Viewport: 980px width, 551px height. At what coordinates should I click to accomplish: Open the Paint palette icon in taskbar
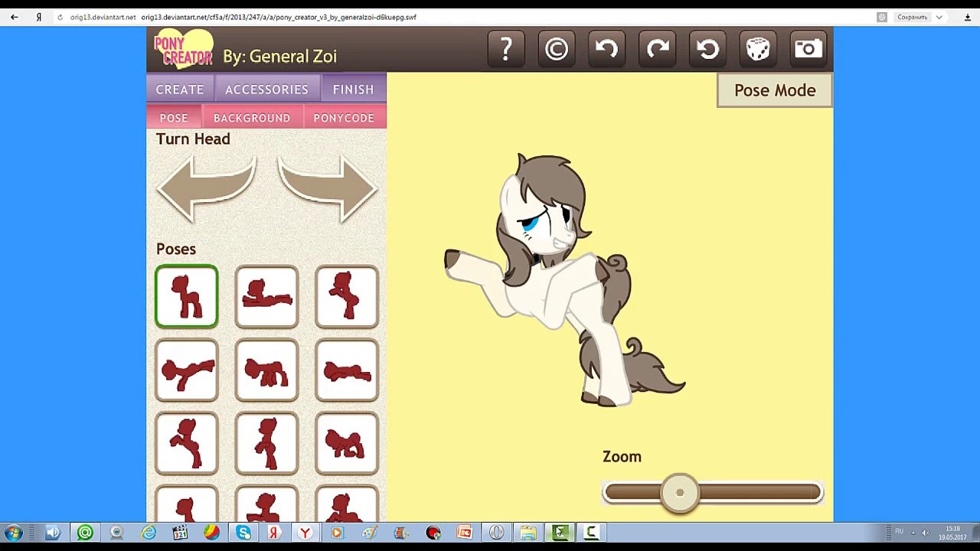[x=370, y=533]
